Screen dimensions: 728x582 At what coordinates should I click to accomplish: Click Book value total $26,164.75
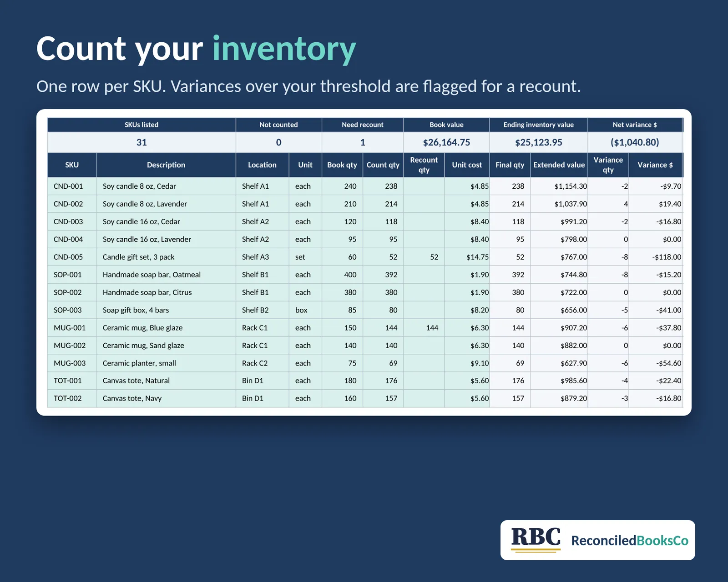446,142
